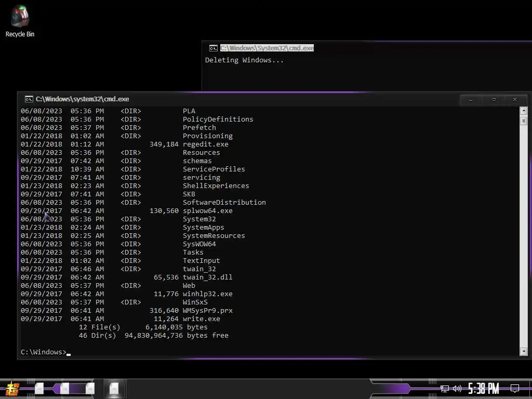Focus the background cmd window title text

tap(267, 48)
